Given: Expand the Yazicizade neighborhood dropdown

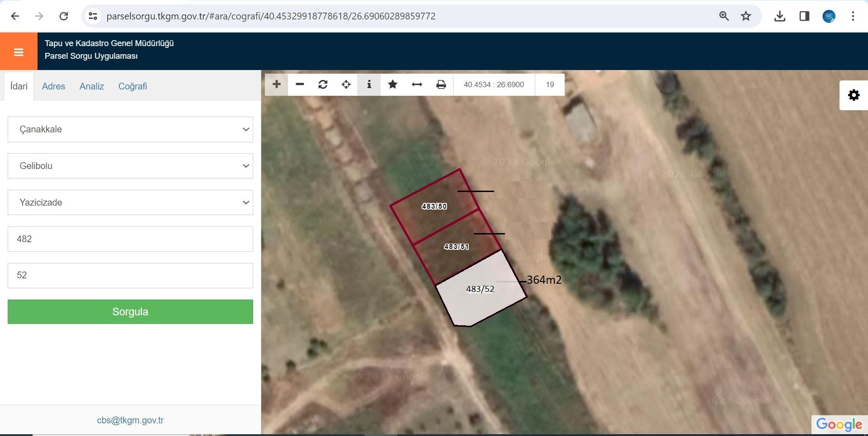Looking at the screenshot, I should [130, 202].
